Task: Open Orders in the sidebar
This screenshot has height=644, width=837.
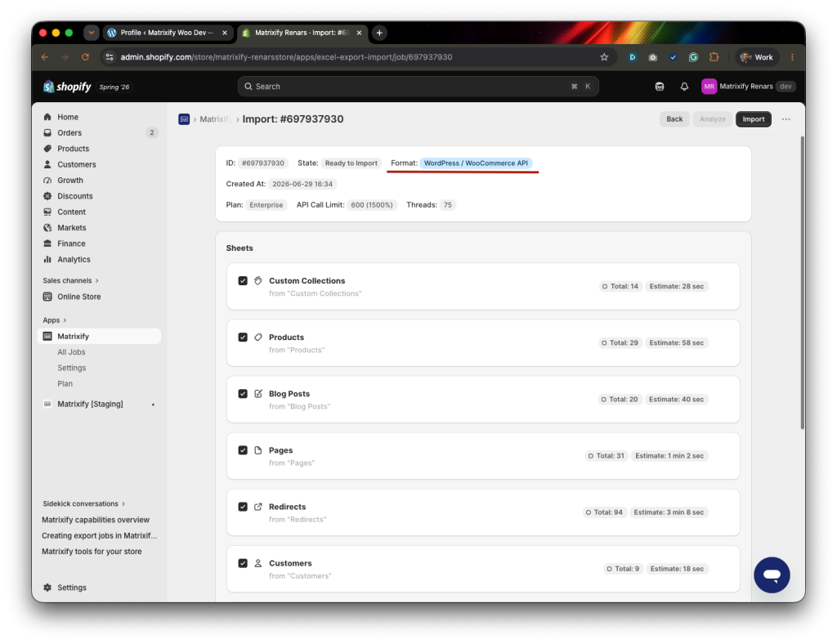Action: (x=69, y=133)
